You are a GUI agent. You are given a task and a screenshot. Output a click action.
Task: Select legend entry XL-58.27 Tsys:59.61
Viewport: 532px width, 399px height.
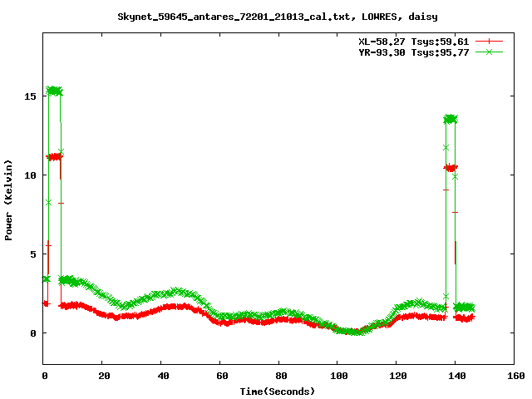tap(414, 42)
